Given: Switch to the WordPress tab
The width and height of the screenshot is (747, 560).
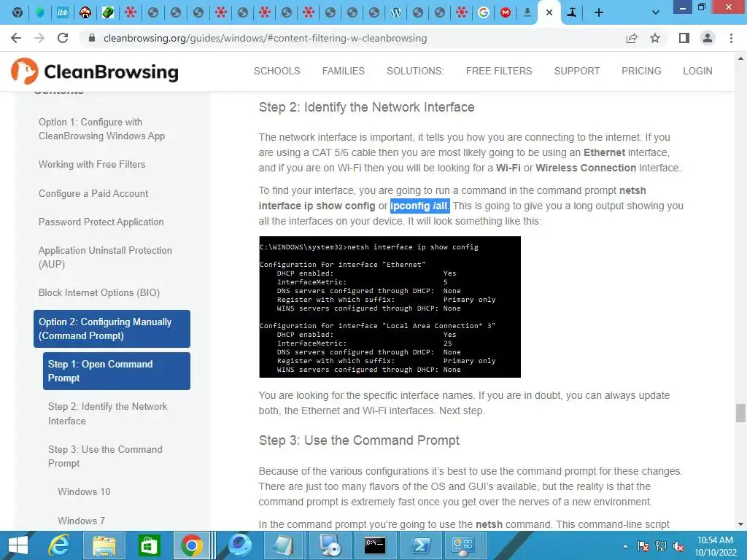Looking at the screenshot, I should (x=395, y=12).
